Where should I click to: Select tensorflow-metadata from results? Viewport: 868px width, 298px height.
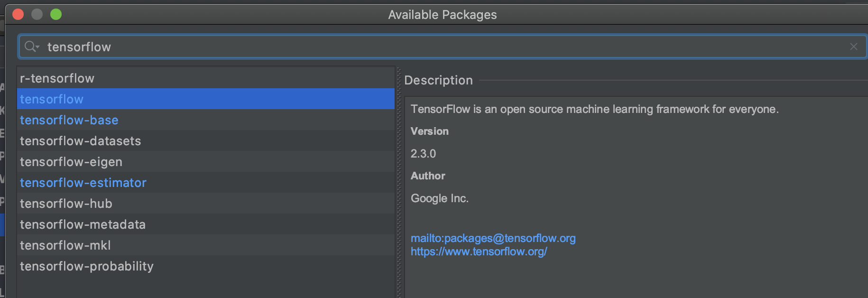click(x=83, y=224)
